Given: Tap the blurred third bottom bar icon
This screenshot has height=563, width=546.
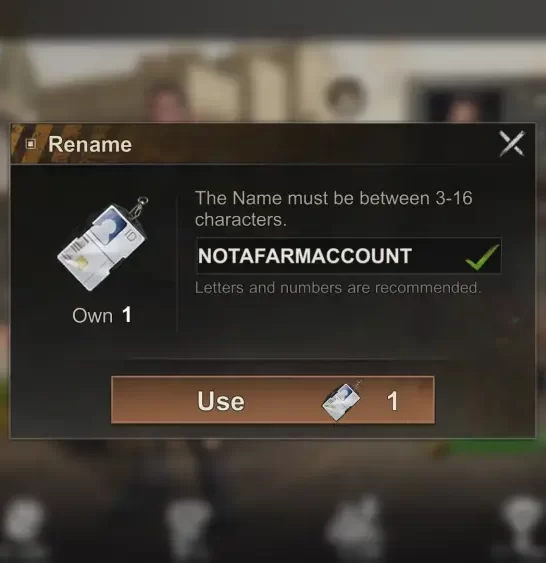Looking at the screenshot, I should point(354,522).
